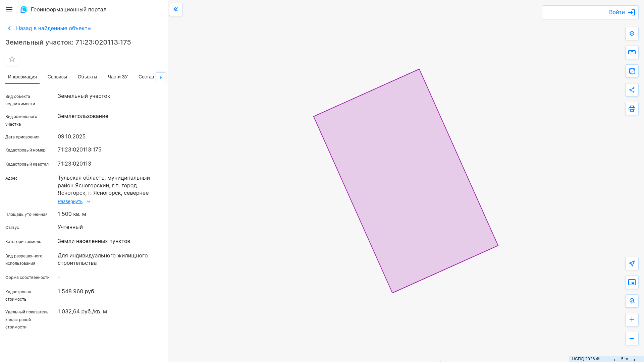This screenshot has height=362, width=644.
Task: Add parcel to favorites with star
Action: pos(12,59)
